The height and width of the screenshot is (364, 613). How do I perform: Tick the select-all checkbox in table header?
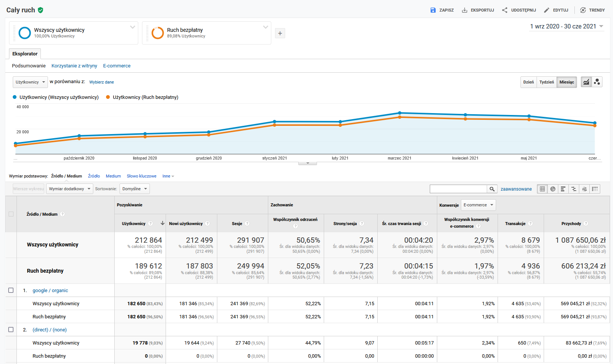click(11, 214)
